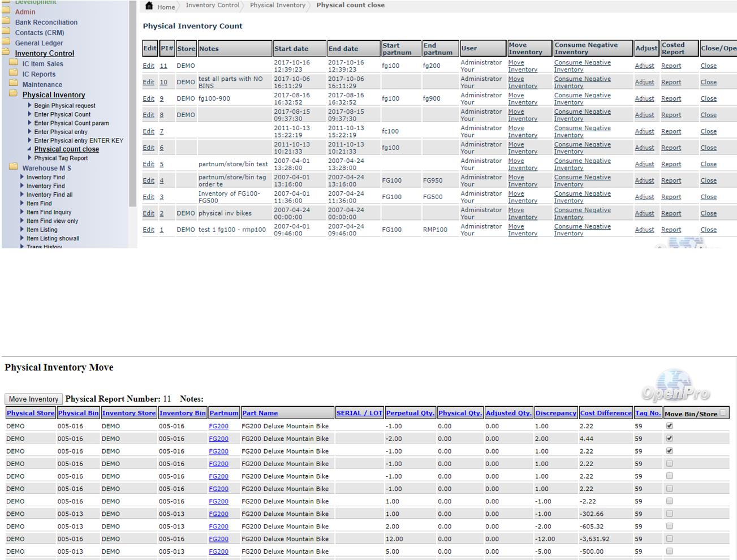The height and width of the screenshot is (560, 737).
Task: Click the General Ledger folder icon
Action: [x=6, y=42]
